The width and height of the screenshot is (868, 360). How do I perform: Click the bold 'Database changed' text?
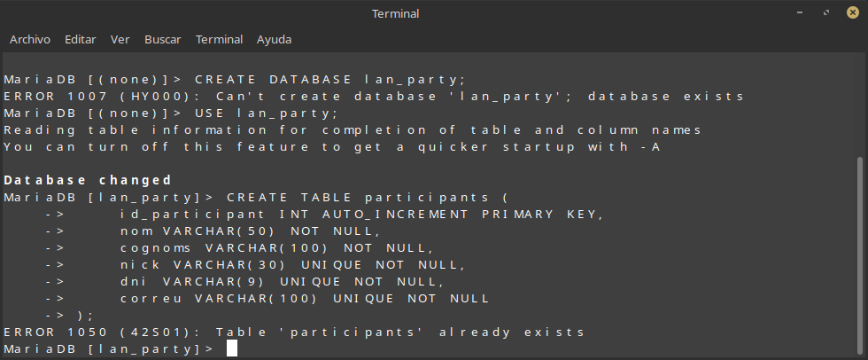pos(88,180)
